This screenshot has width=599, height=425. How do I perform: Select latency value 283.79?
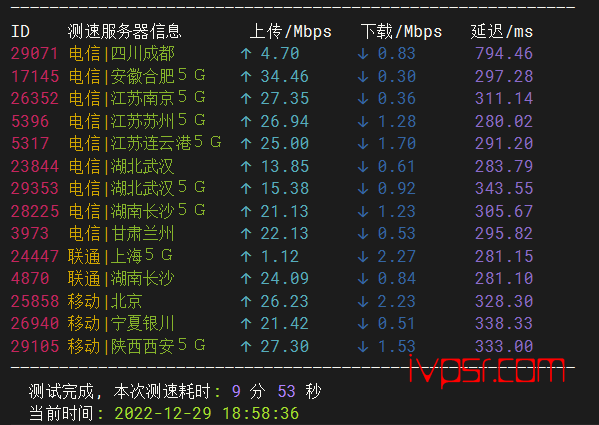pyautogui.click(x=504, y=166)
